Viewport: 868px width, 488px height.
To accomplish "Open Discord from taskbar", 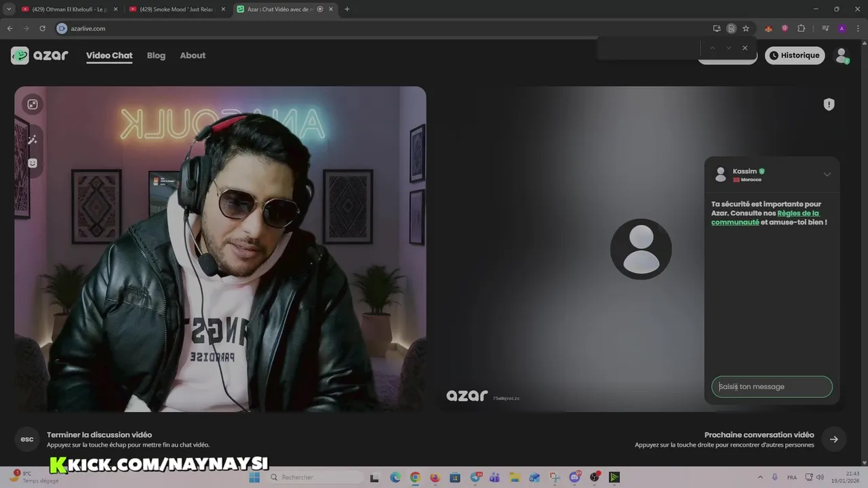I will click(x=575, y=477).
